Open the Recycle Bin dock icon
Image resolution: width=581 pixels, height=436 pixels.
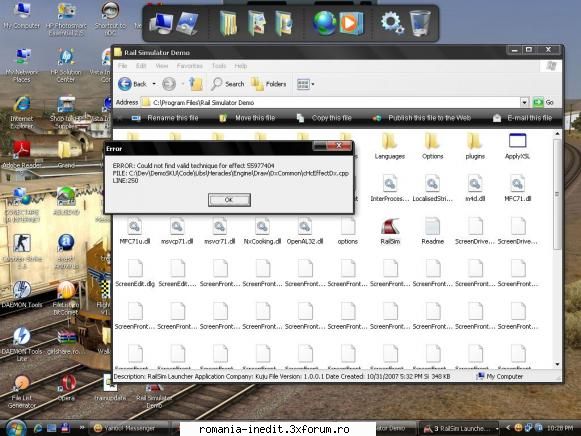420,23
